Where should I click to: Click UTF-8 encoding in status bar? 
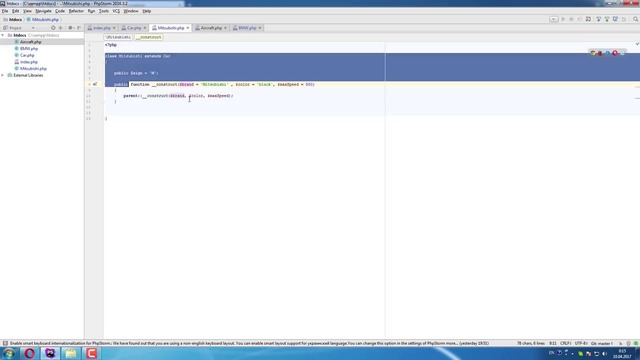tap(581, 343)
